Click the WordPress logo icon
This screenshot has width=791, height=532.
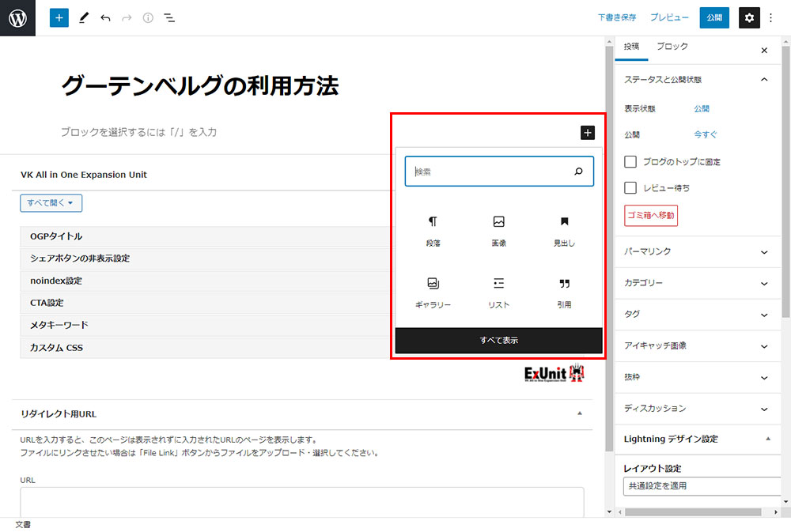tap(18, 17)
